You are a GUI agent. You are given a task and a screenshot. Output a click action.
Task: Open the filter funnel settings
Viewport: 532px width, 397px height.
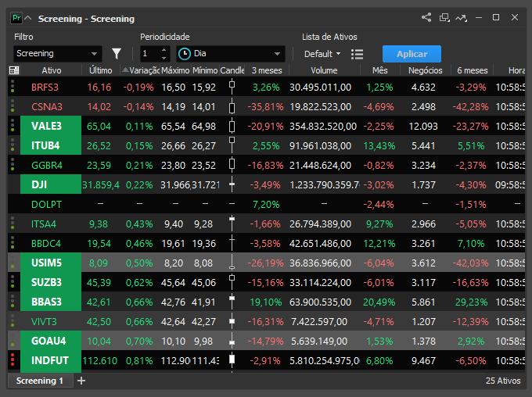pos(117,54)
